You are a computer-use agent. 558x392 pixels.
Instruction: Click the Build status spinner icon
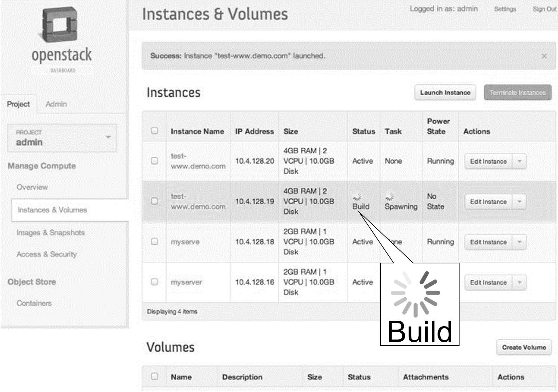[x=357, y=197]
